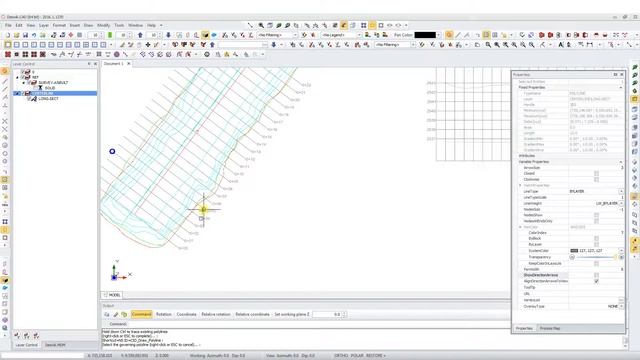Collapse the SURVEY layer tree node
640x360 pixels.
coord(24,82)
